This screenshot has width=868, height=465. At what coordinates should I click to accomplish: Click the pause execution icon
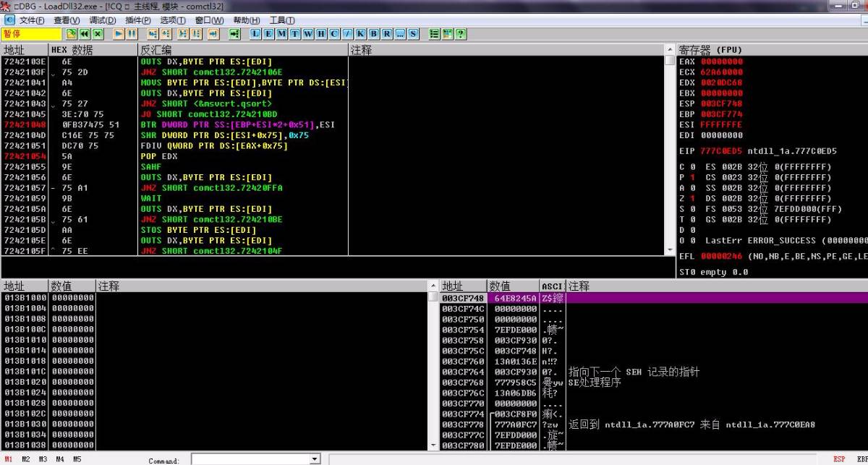pos(132,33)
